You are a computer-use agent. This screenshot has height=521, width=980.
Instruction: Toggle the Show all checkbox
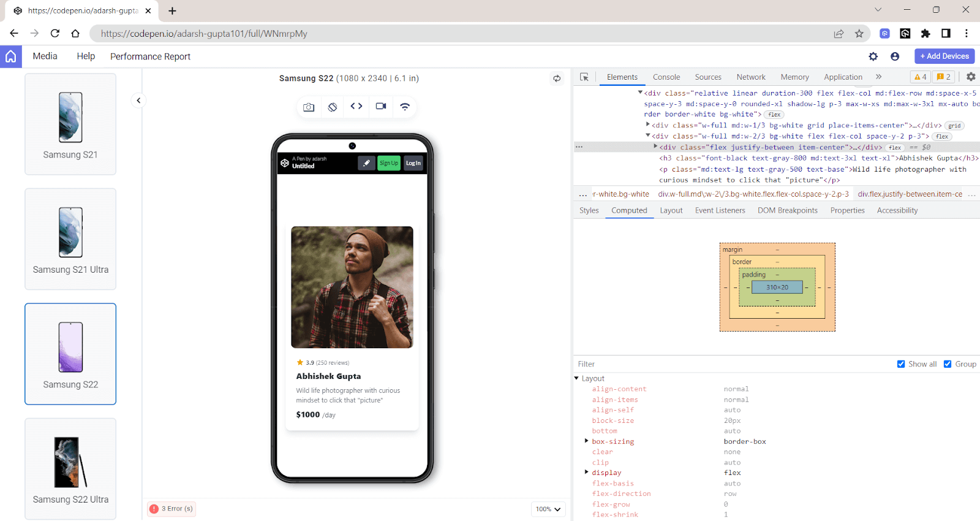[x=901, y=364]
